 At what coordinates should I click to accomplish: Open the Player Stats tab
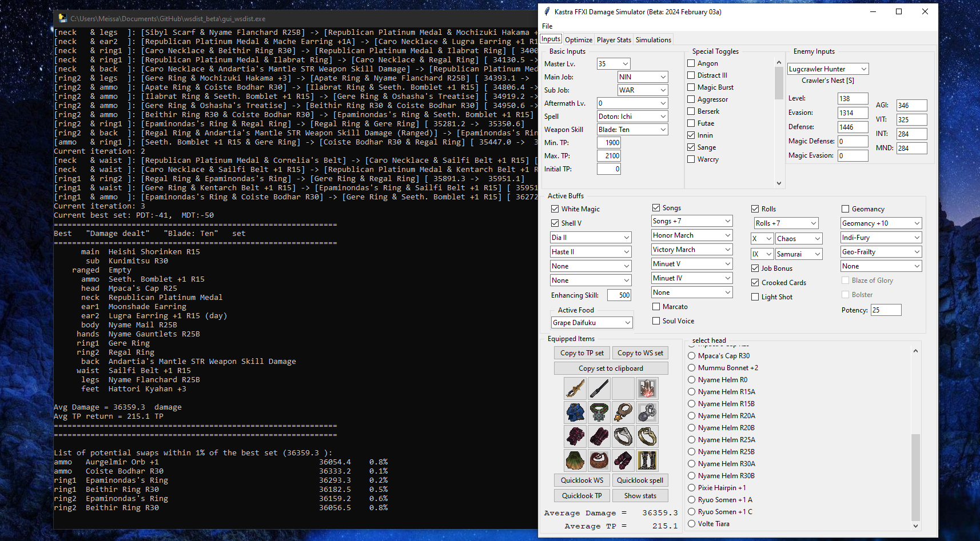tap(614, 40)
